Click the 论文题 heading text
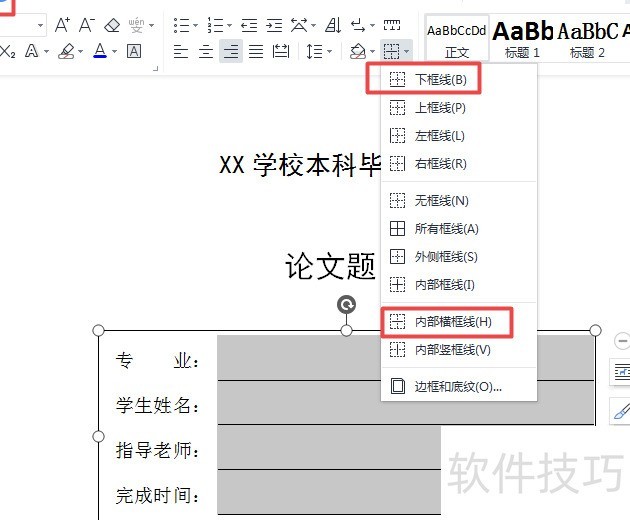 pos(330,266)
